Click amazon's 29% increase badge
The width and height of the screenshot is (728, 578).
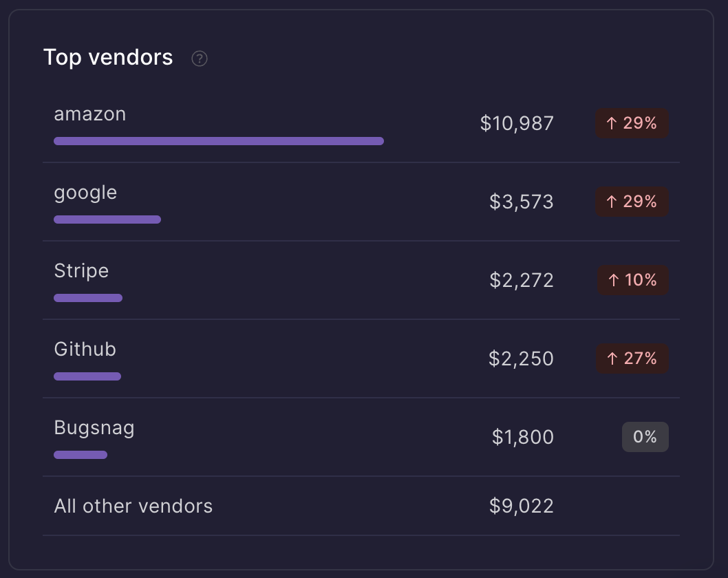pos(632,124)
